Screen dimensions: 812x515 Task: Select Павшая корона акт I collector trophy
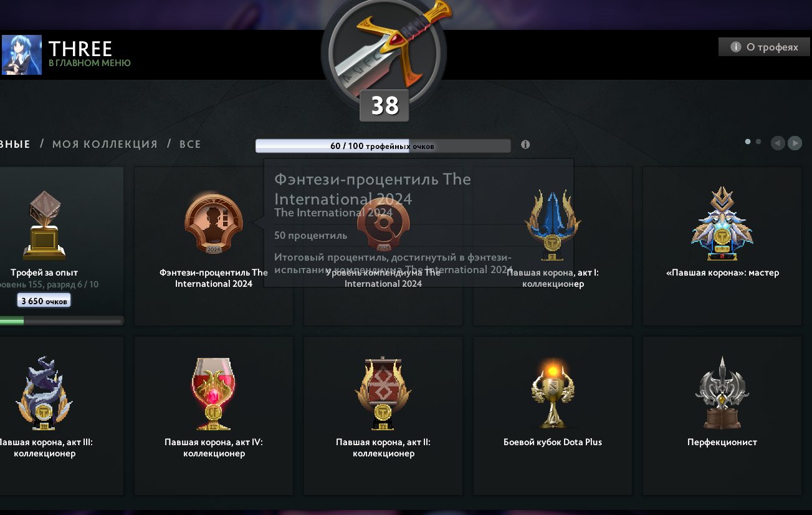pos(552,246)
